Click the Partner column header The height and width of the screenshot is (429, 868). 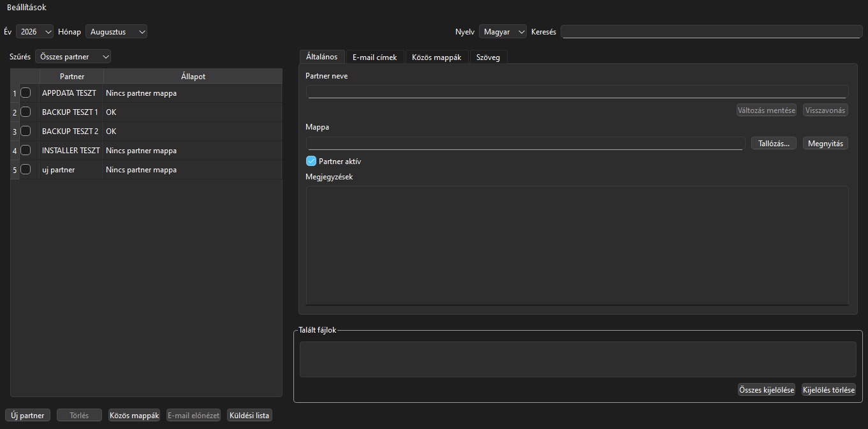coord(71,76)
